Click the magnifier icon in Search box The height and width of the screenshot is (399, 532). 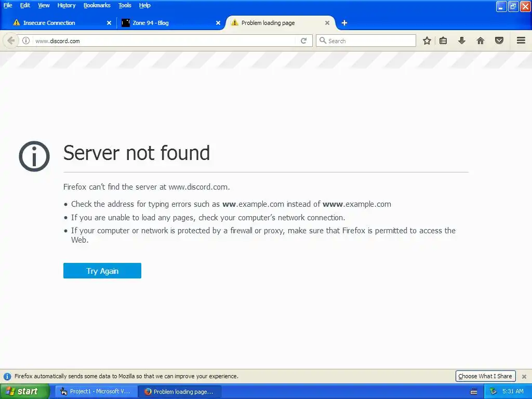pos(323,41)
